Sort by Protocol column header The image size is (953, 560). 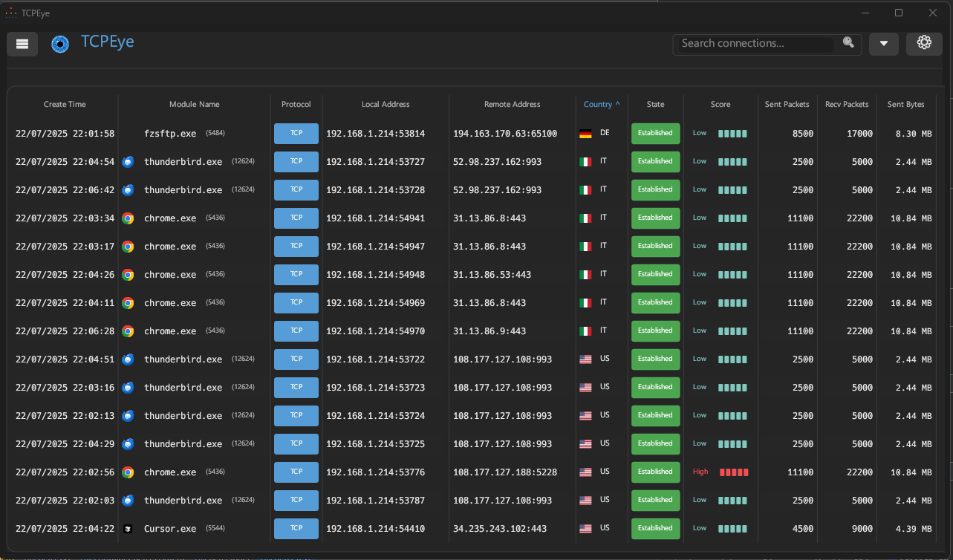[x=296, y=105]
